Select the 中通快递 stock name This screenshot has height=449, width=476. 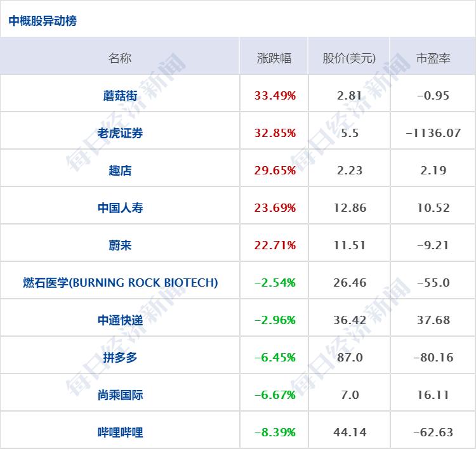click(120, 320)
